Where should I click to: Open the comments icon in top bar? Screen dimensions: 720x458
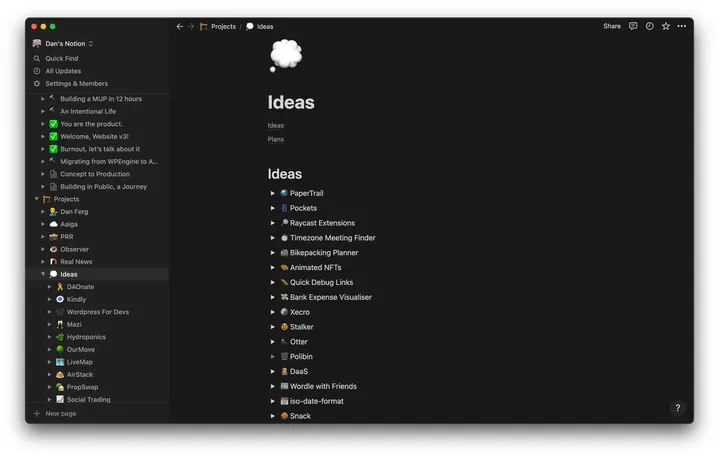coord(633,26)
